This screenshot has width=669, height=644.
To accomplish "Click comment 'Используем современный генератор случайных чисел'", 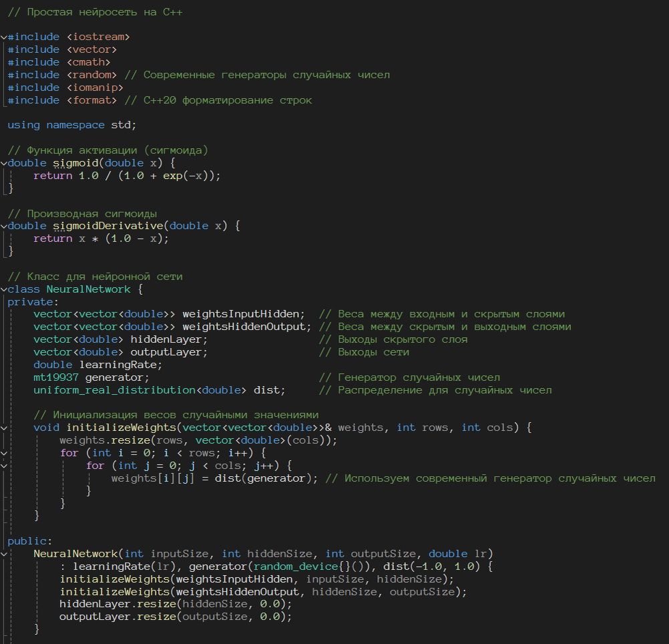I will click(x=500, y=478).
